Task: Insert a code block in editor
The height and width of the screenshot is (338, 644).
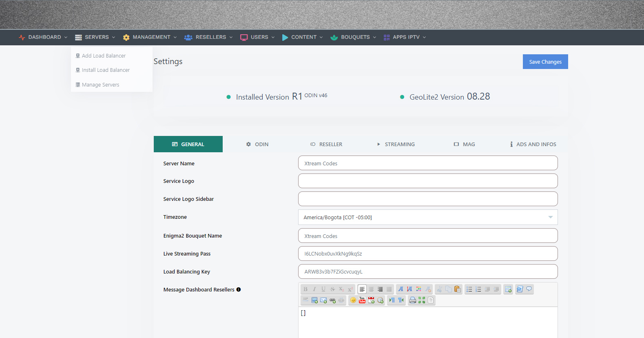Action: pos(520,289)
